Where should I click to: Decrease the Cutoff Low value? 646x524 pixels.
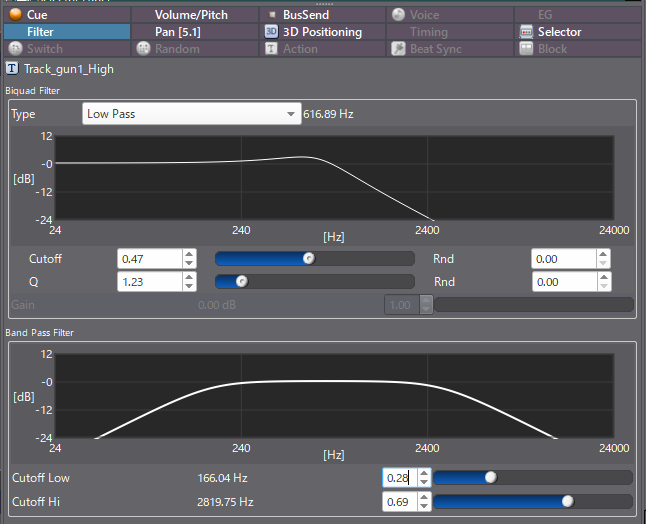tap(424, 482)
